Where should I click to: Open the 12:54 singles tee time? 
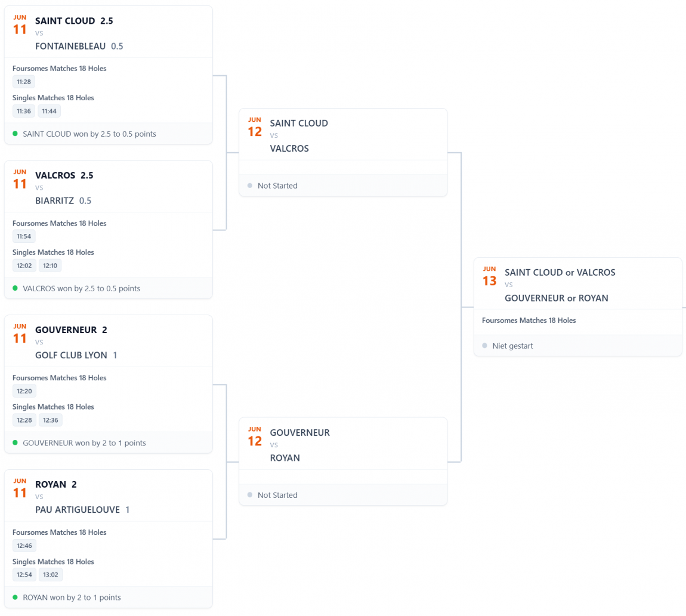point(24,575)
